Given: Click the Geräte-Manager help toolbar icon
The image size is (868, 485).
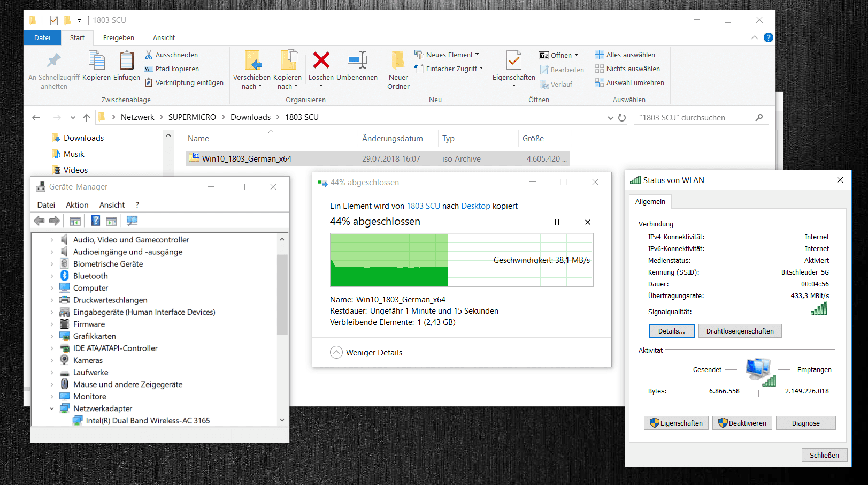Looking at the screenshot, I should click(96, 221).
